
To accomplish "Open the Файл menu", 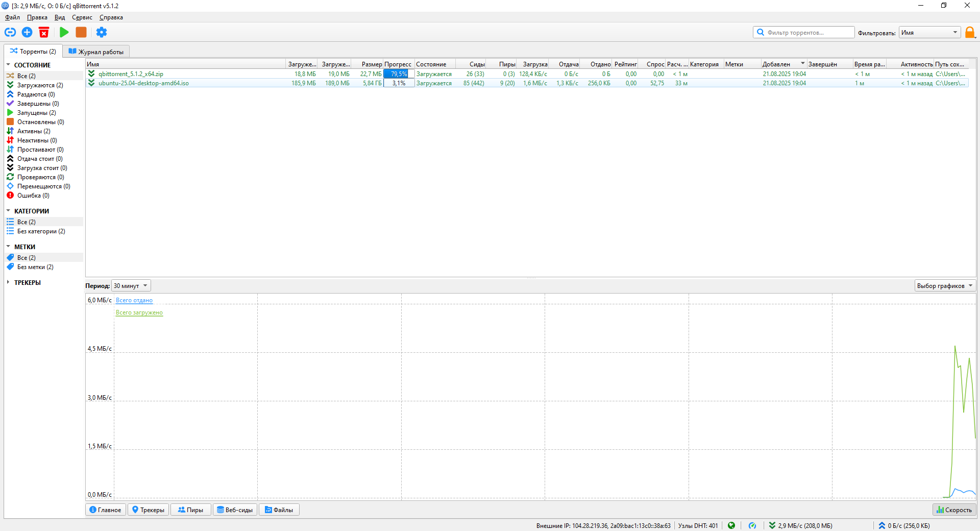I will [13, 17].
